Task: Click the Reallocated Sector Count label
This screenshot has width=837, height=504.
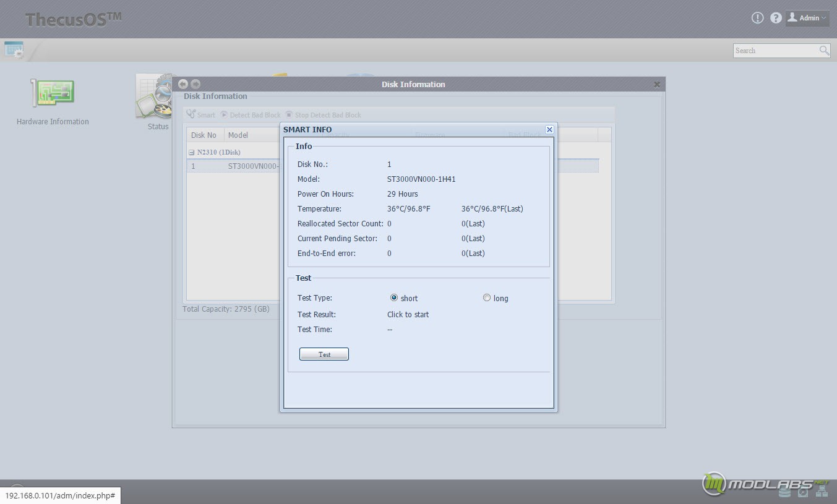Action: pos(340,224)
